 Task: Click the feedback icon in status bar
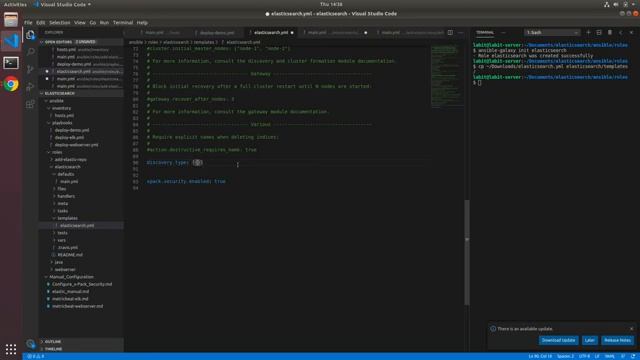(x=623, y=356)
